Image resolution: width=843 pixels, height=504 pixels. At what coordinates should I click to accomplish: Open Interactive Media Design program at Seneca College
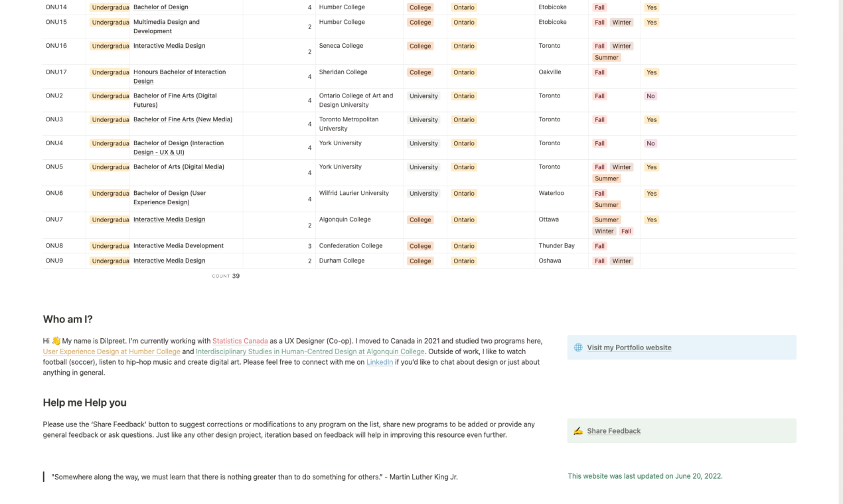point(169,46)
